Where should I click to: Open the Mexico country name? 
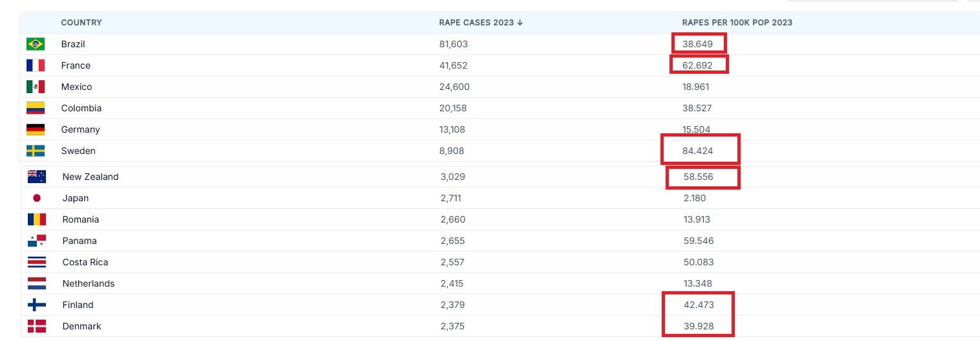point(77,87)
